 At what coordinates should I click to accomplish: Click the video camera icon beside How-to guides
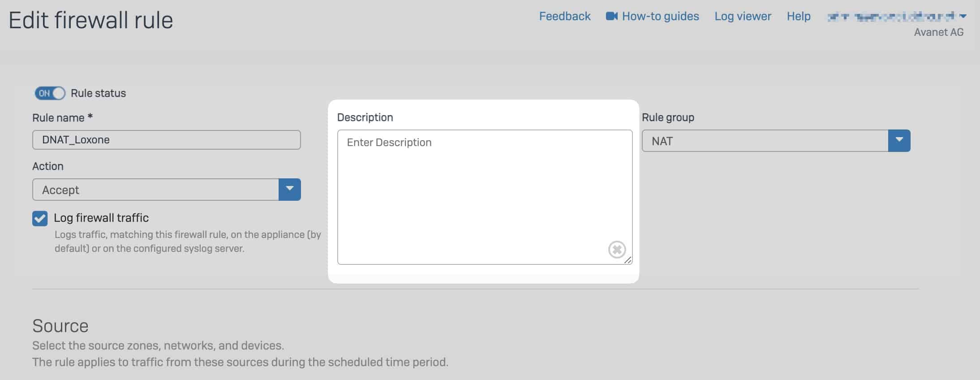tap(611, 16)
